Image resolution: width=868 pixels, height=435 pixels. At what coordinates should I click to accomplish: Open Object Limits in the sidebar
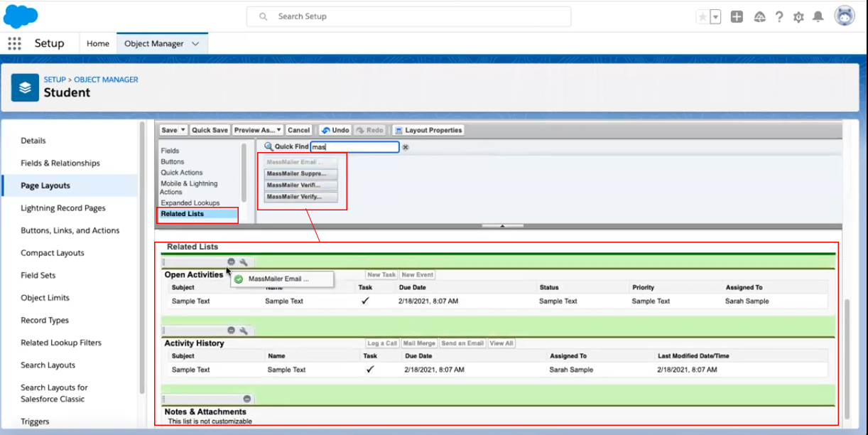click(45, 298)
